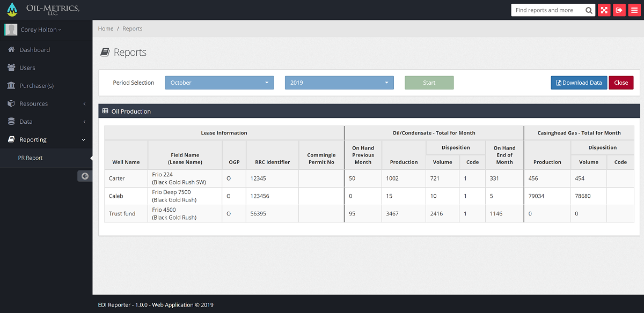Go to the Users menu item

coord(27,68)
